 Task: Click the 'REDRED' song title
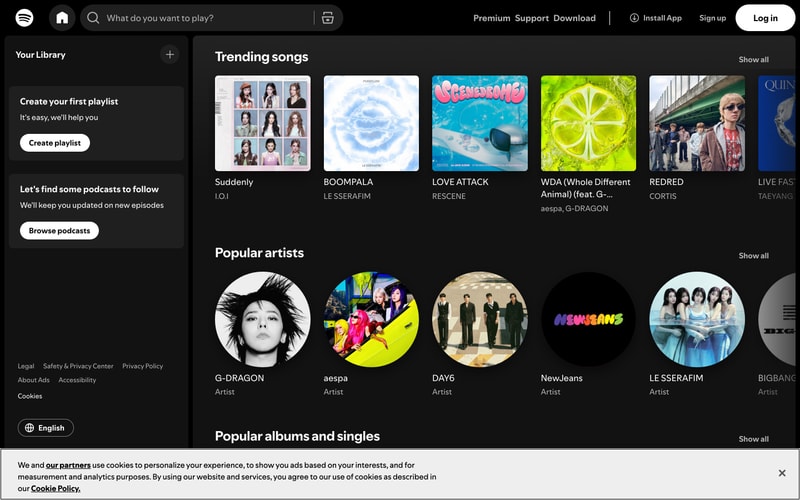point(666,182)
